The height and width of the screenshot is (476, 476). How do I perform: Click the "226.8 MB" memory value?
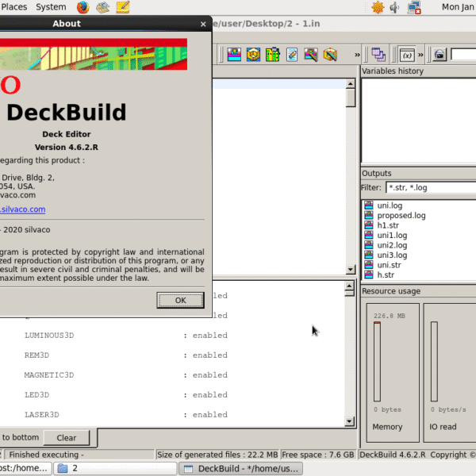tap(390, 316)
